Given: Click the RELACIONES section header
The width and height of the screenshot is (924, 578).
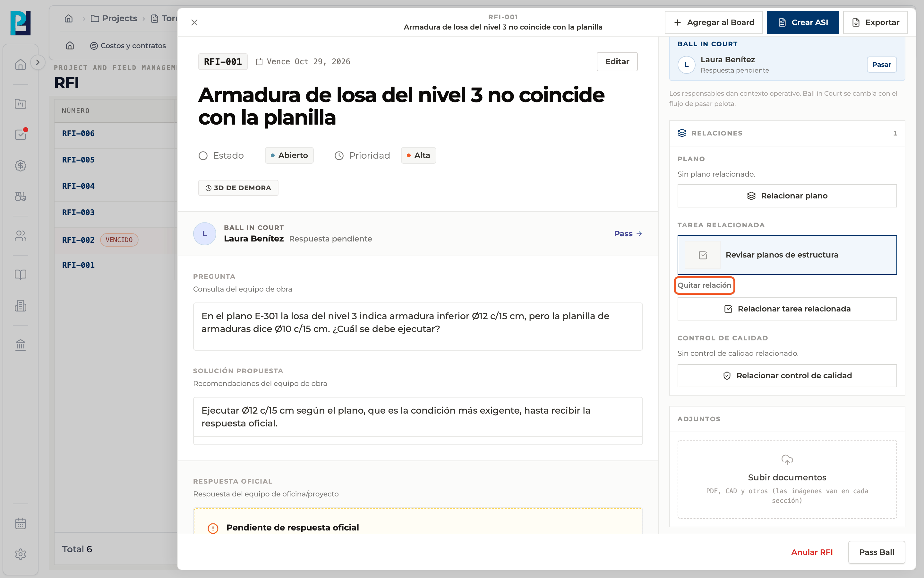Looking at the screenshot, I should tap(787, 133).
